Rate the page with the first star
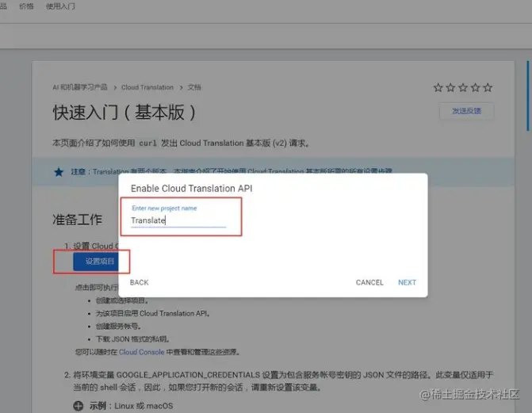532x413 pixels. pyautogui.click(x=438, y=88)
